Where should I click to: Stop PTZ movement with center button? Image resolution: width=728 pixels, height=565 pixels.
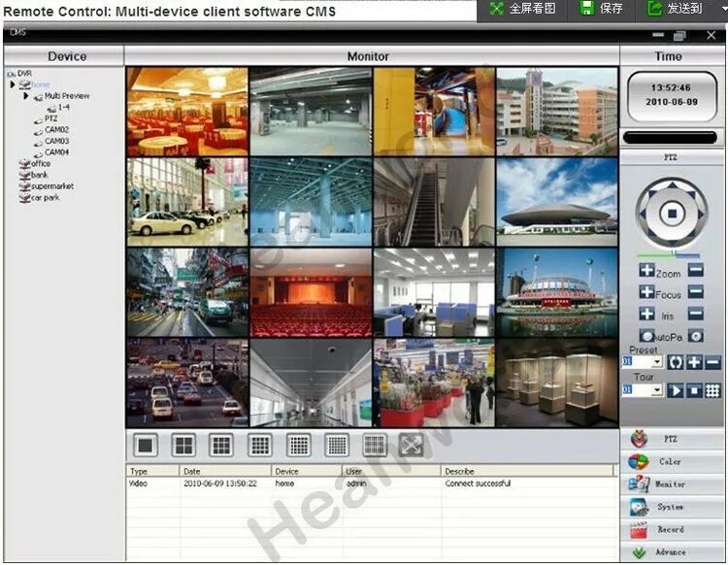(672, 214)
